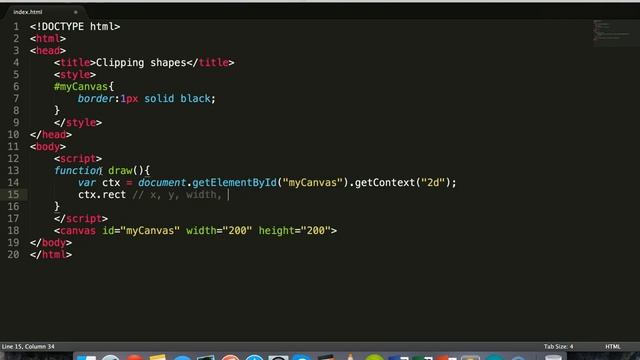Click the 'border' CSS property
The height and width of the screenshot is (360, 640).
pos(96,98)
